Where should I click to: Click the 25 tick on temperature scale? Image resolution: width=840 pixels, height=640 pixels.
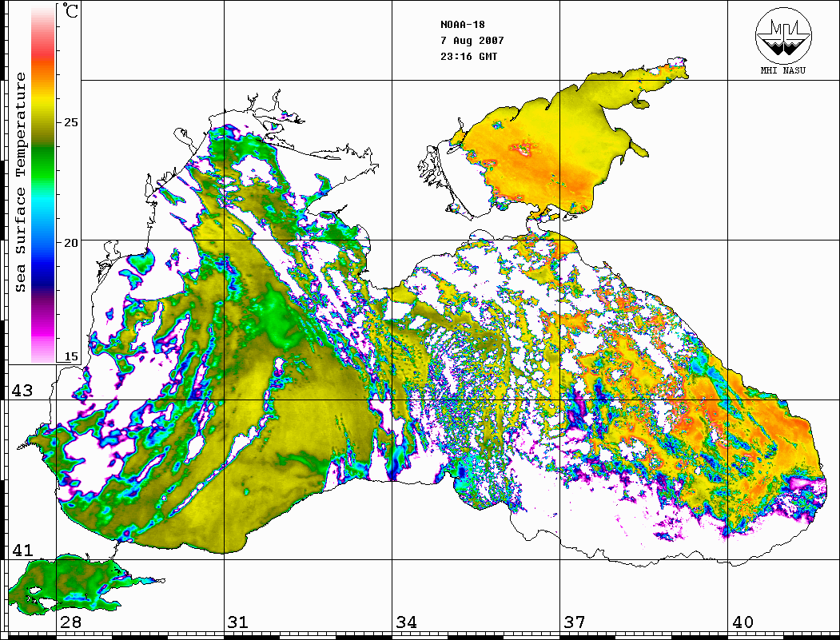pos(70,122)
